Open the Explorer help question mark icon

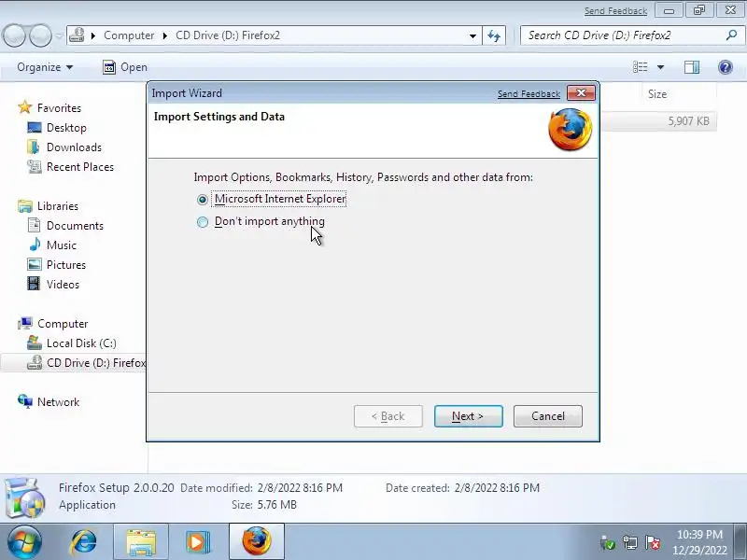point(726,67)
